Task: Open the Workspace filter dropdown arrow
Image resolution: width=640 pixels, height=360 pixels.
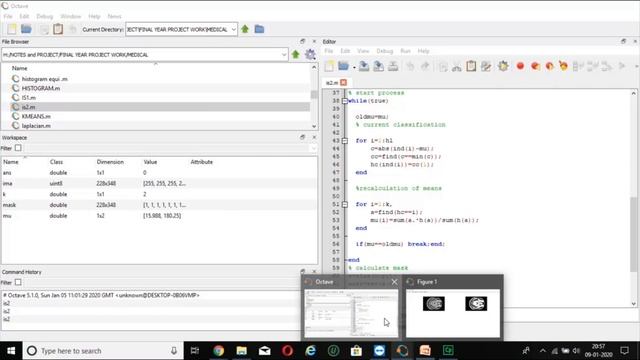Action: click(x=313, y=148)
